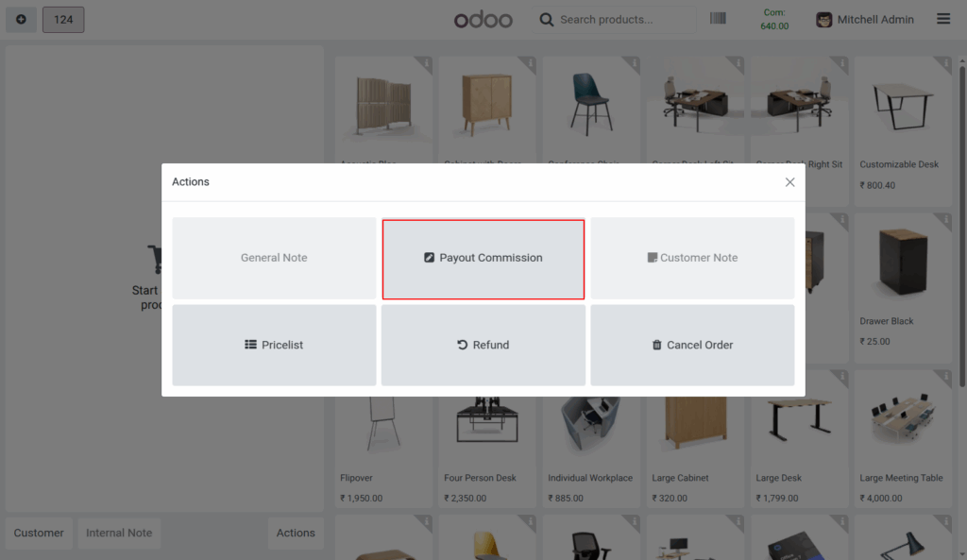Close the Actions dialog

[x=789, y=181]
